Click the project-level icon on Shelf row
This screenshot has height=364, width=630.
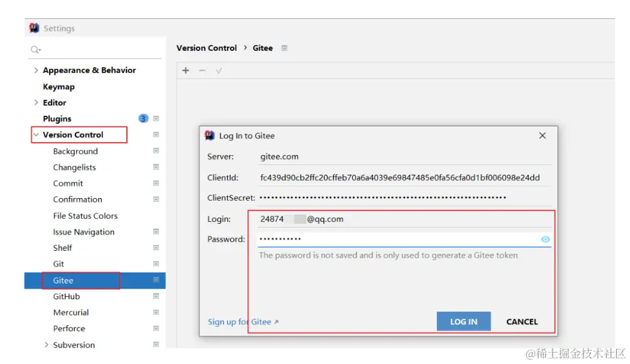(x=157, y=248)
